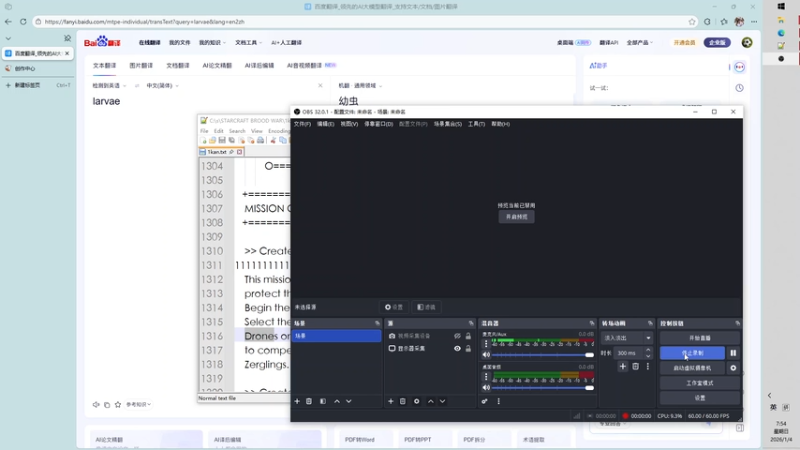Move the scene down in Scenes panel
Image resolution: width=800 pixels, height=450 pixels.
point(349,402)
